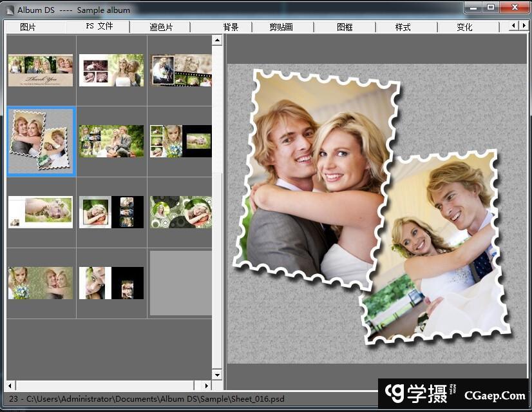The width and height of the screenshot is (532, 412).
Task: Switch to the 遮色片 tab
Action: point(160,27)
